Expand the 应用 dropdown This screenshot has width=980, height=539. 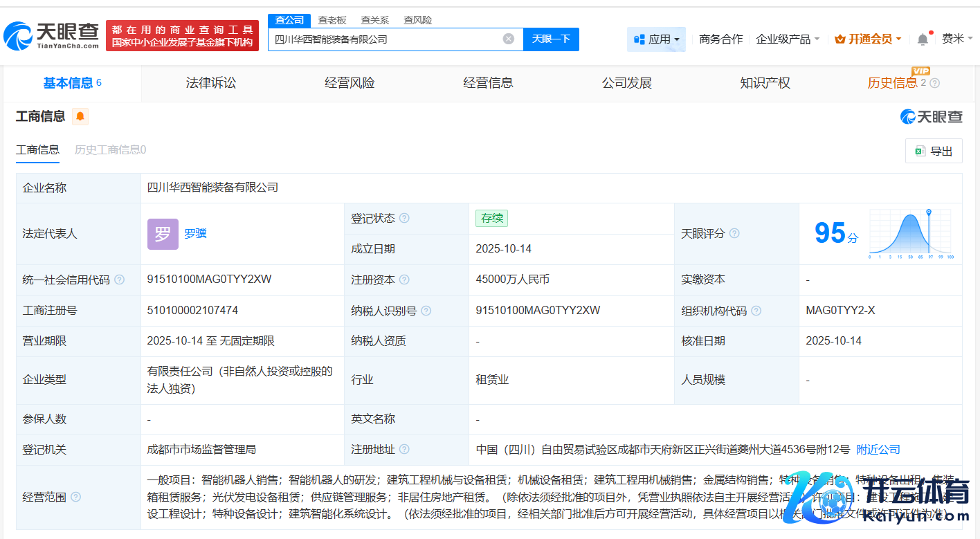(x=656, y=39)
